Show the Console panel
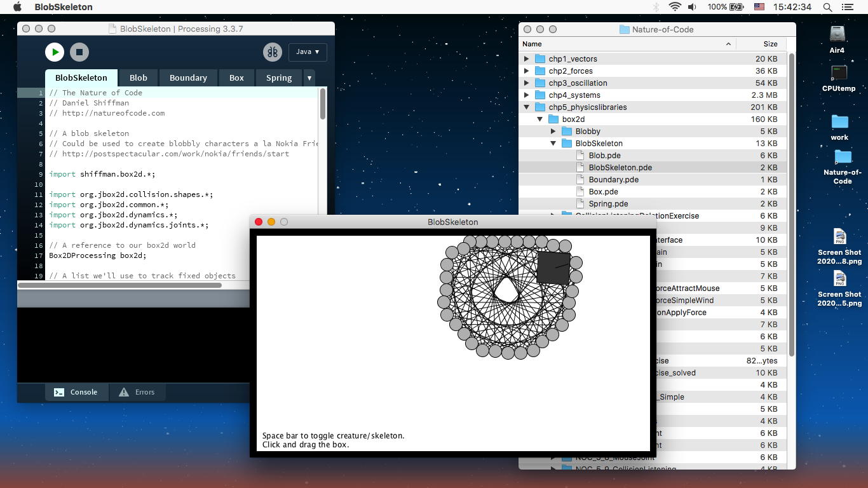Image resolution: width=868 pixels, height=488 pixels. click(76, 392)
